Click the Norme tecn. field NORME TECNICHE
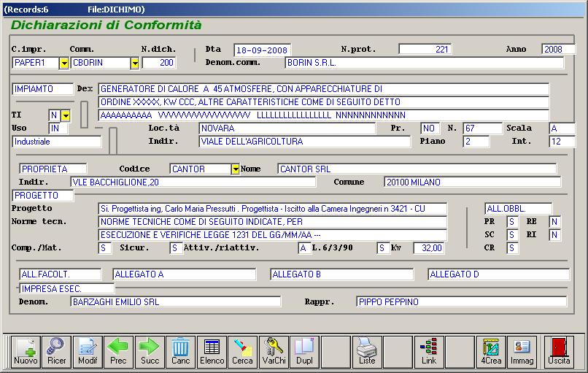The image size is (588, 373). [273, 222]
